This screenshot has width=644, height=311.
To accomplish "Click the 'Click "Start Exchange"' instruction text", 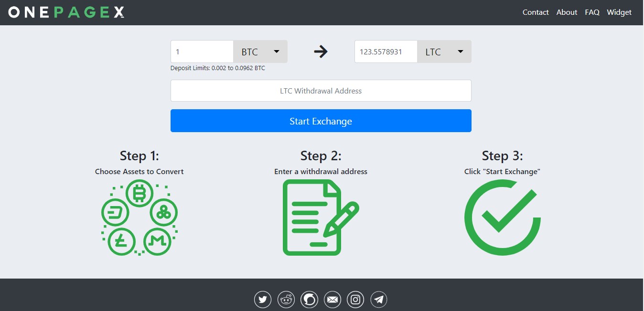I will coord(502,171).
